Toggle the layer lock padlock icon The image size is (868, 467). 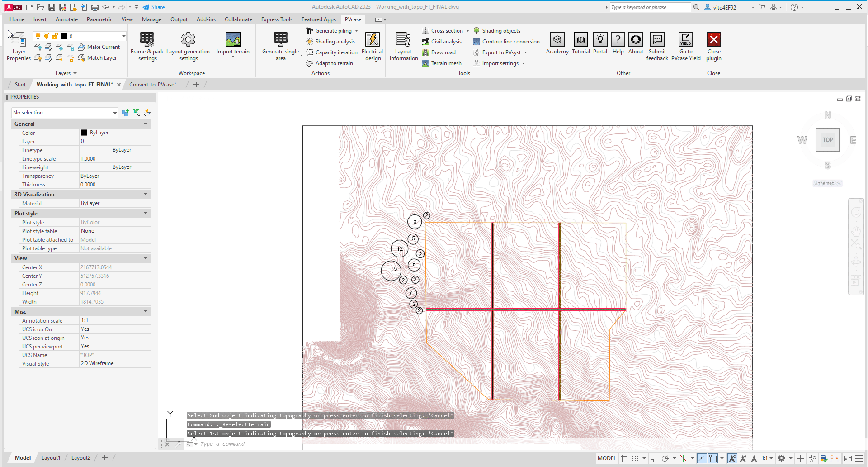pos(55,36)
